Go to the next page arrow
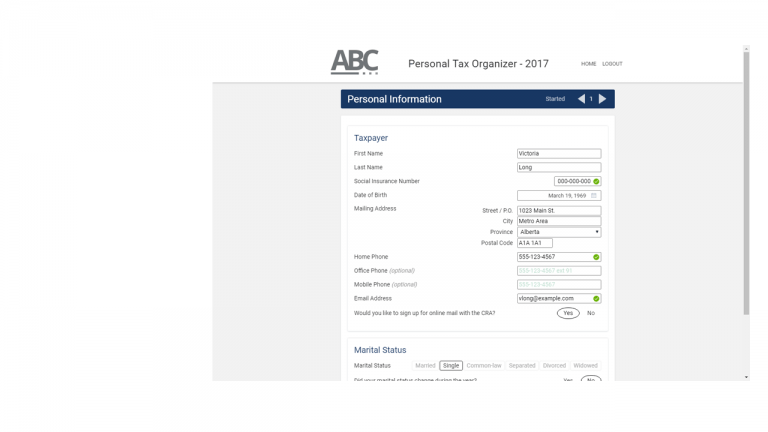 click(x=602, y=99)
